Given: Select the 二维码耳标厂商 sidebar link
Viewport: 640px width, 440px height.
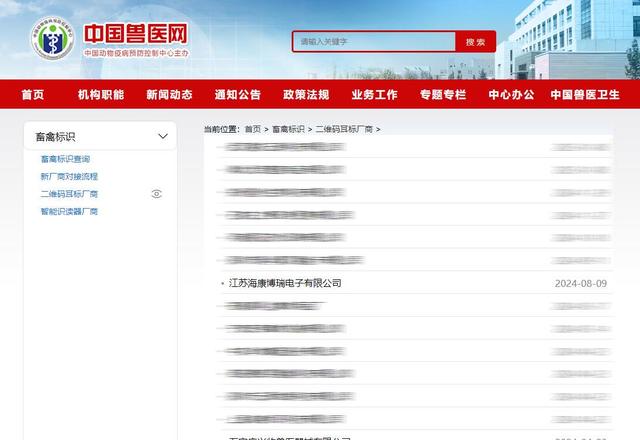Looking at the screenshot, I should 69,194.
